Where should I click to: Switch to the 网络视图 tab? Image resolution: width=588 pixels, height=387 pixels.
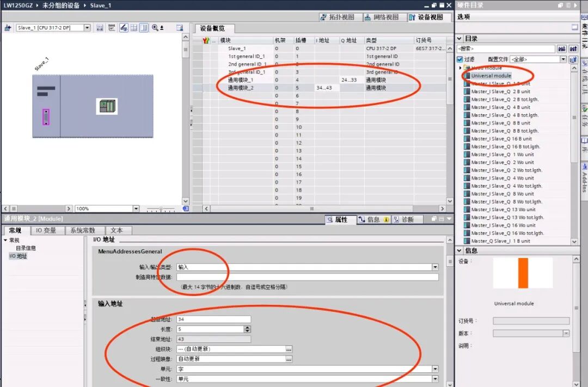click(x=382, y=17)
